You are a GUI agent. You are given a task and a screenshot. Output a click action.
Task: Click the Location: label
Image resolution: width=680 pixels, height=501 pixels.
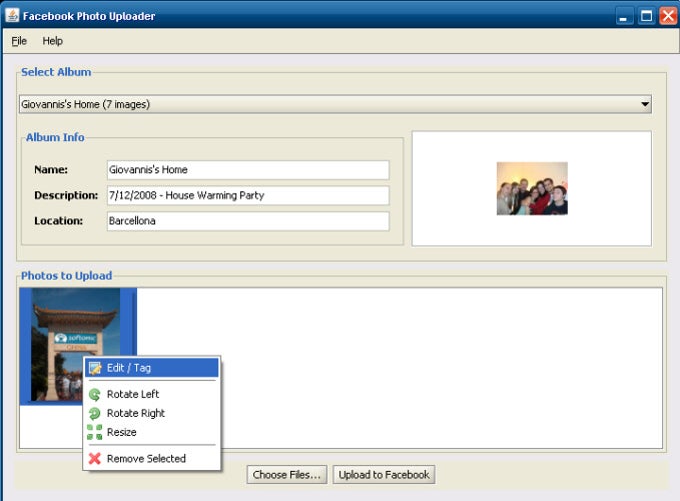[x=59, y=221]
